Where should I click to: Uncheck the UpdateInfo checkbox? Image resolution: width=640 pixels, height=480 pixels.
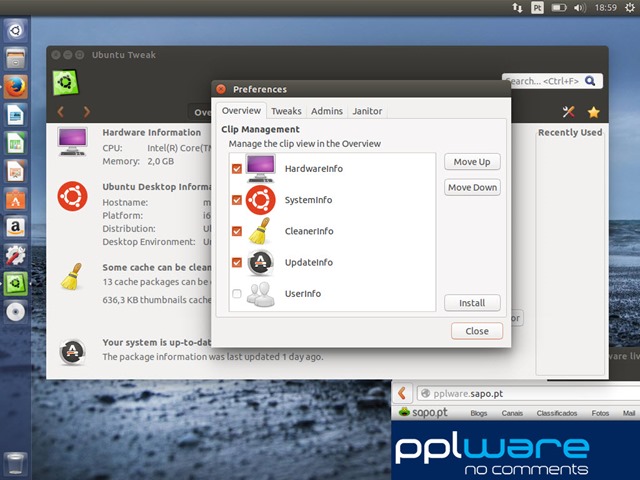[237, 262]
